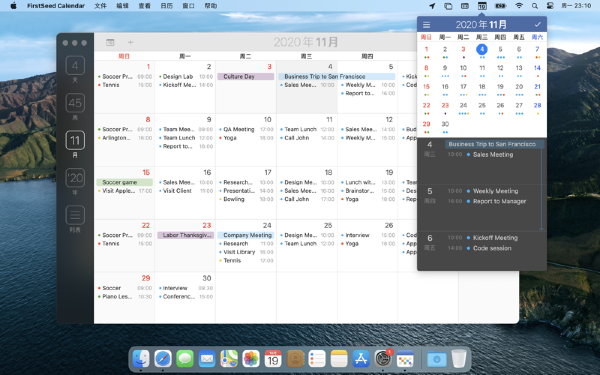The image size is (600, 375).
Task: Select date 14 in popup mini calendar
Action: click(x=537, y=68)
